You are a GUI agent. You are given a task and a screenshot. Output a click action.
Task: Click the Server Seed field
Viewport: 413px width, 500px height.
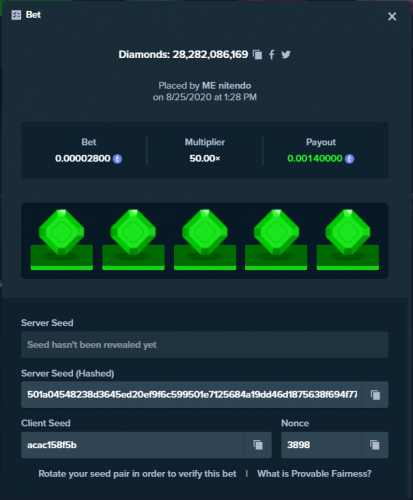[205, 345]
